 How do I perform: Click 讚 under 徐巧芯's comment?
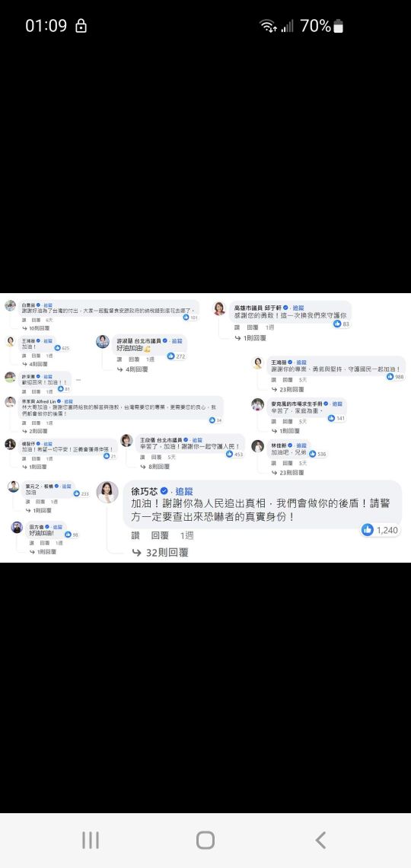coord(135,535)
